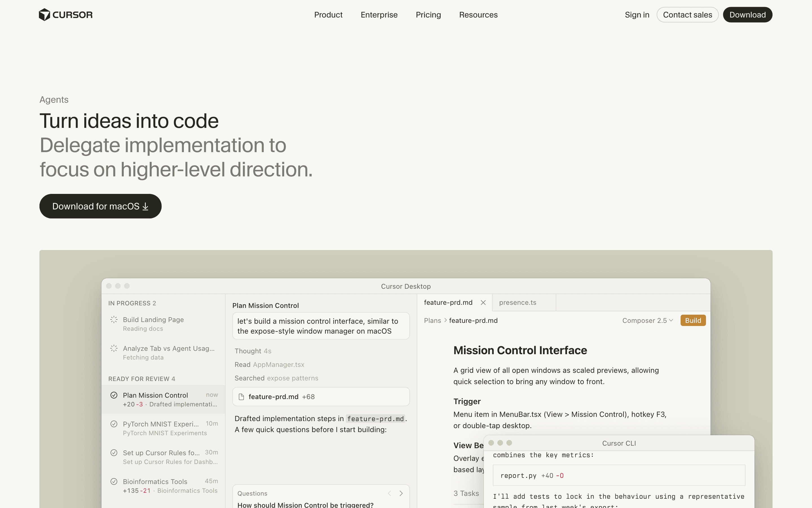
Task: Close the feature-prd.md tab
Action: tap(483, 302)
